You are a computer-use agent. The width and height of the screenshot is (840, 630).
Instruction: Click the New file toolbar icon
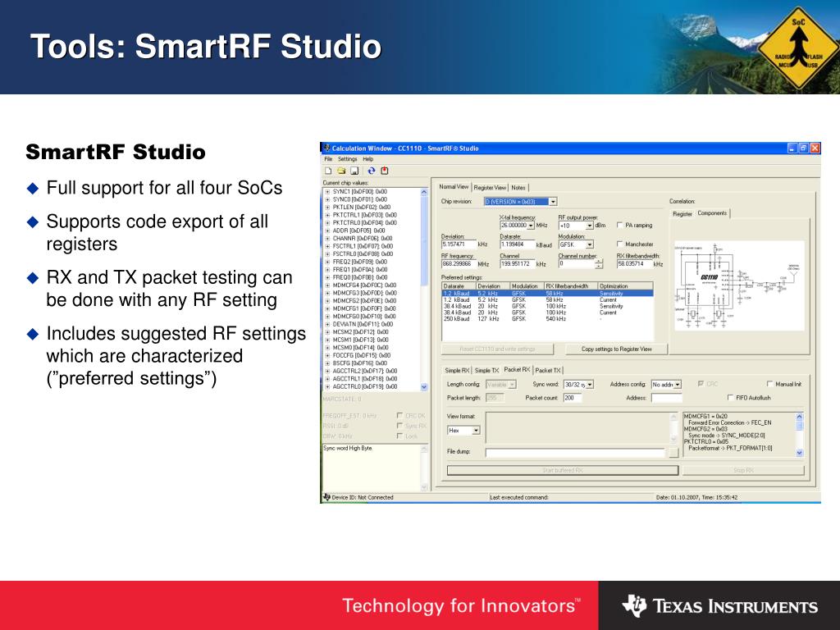coord(328,171)
